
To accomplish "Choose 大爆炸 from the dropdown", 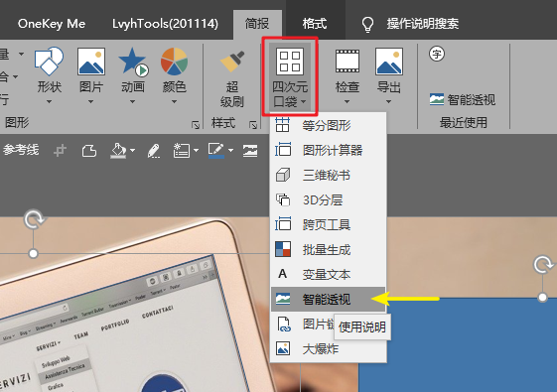I will tap(328, 349).
